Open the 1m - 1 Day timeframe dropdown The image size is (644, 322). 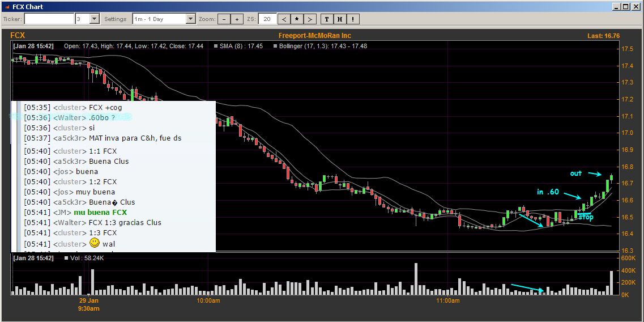coord(191,19)
